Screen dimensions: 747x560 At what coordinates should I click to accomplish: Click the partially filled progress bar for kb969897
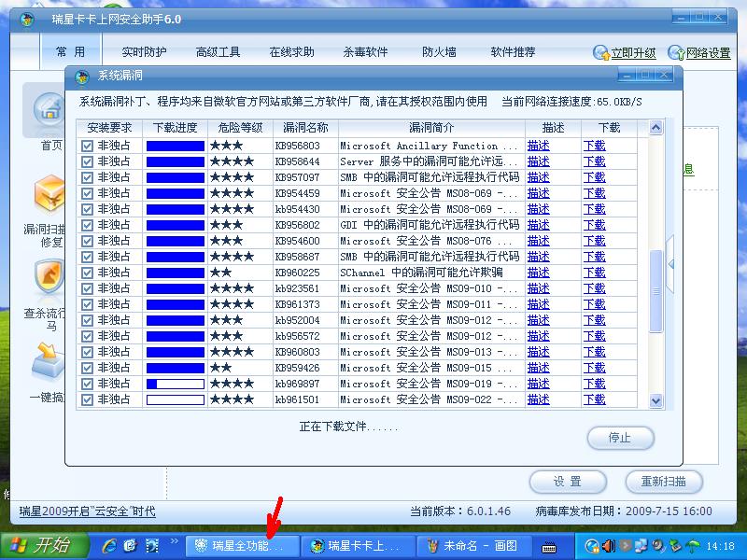coord(176,384)
